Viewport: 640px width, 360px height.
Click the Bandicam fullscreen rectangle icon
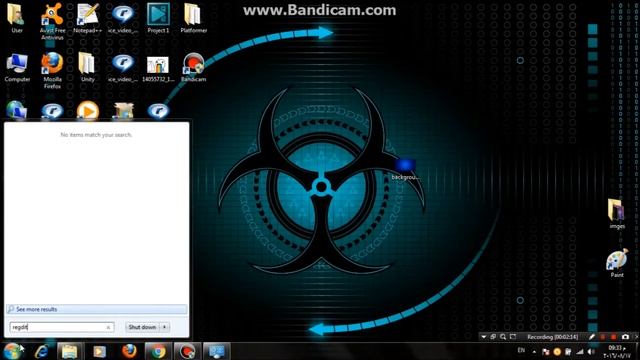[x=513, y=337]
